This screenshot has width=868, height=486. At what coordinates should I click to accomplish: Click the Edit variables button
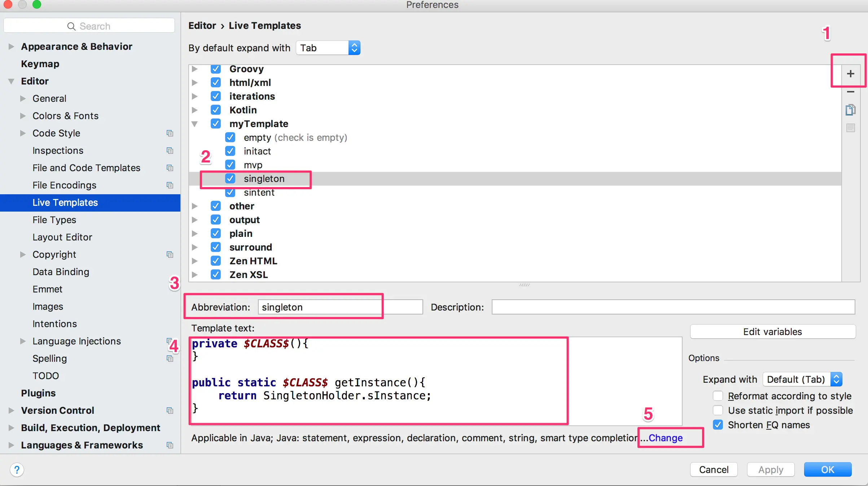[x=772, y=332]
